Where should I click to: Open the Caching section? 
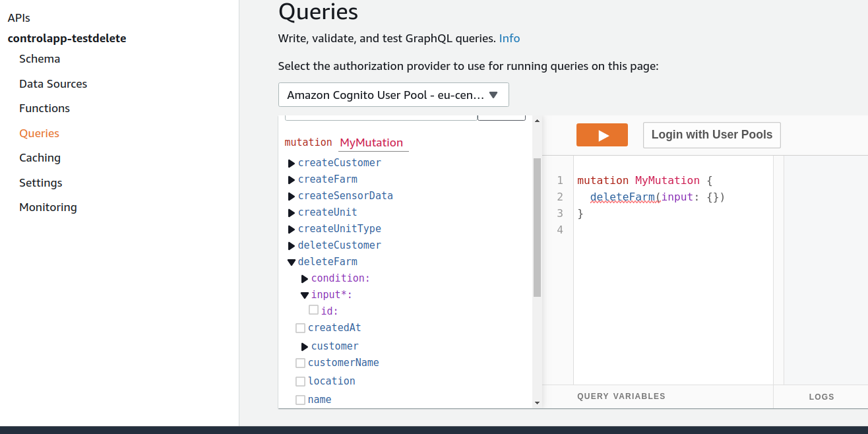pyautogui.click(x=40, y=158)
